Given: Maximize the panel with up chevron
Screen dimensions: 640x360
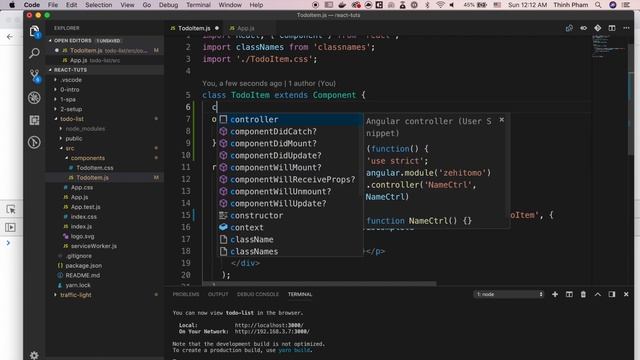Looking at the screenshot, I should pos(598,294).
